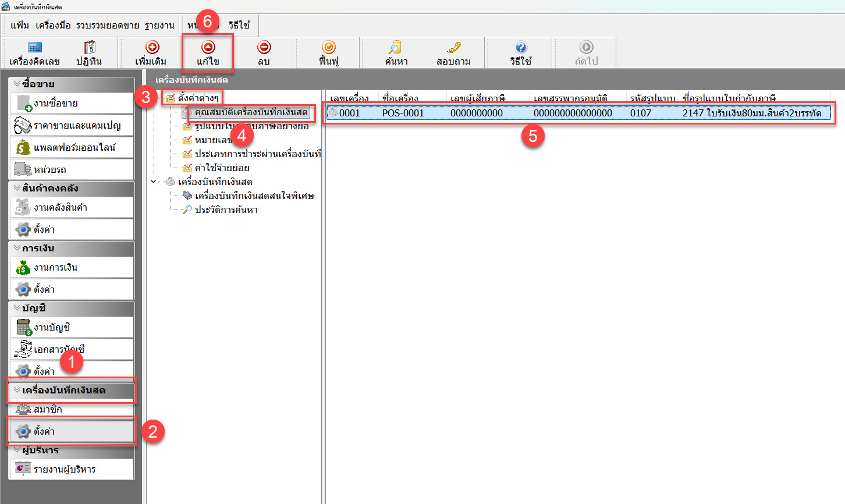Open the ปฏิทิน calendar tool
The image size is (845, 504).
(x=89, y=48)
